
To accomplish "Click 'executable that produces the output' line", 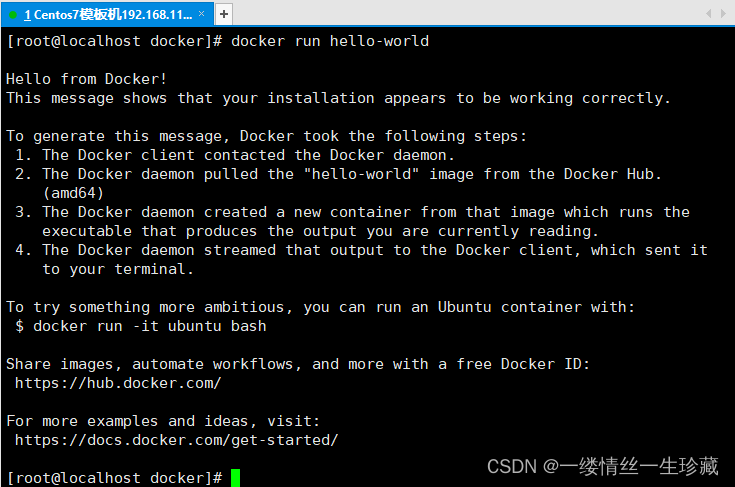I will pos(321,231).
